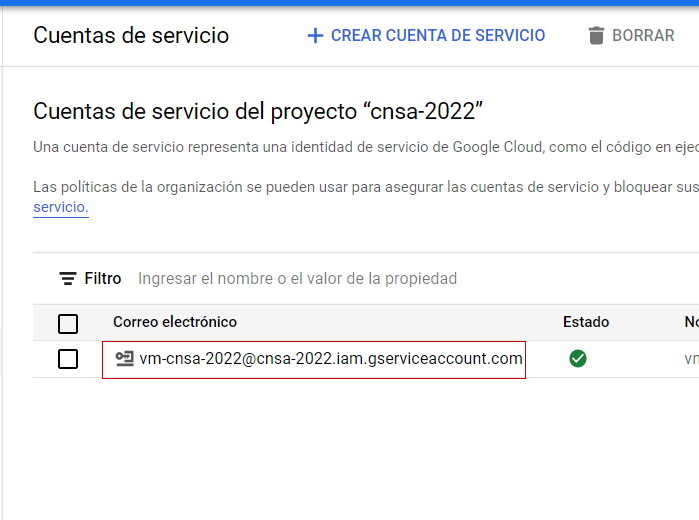Click the sentence starting 'Una cuenta de servicio representa'
The image size is (699, 520).
tap(366, 147)
